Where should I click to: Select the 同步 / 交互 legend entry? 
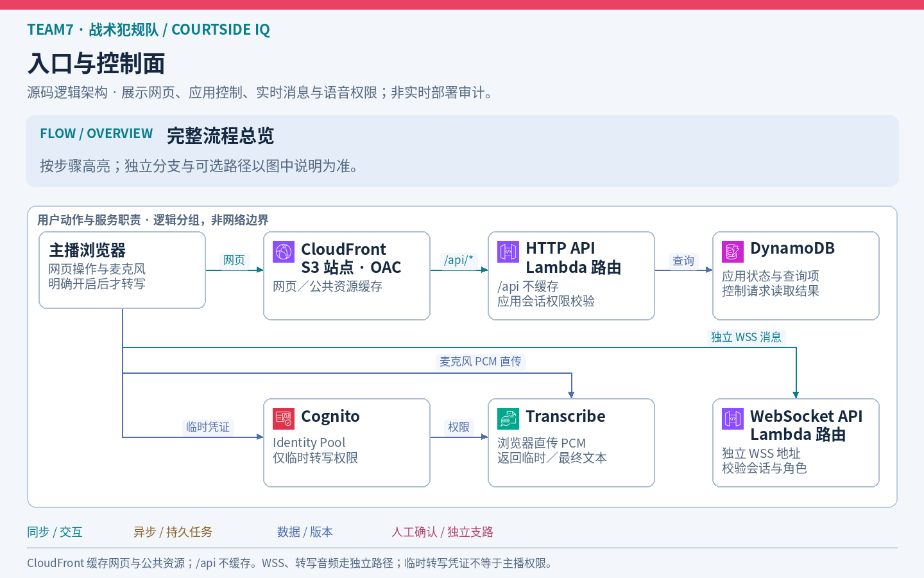(55, 532)
